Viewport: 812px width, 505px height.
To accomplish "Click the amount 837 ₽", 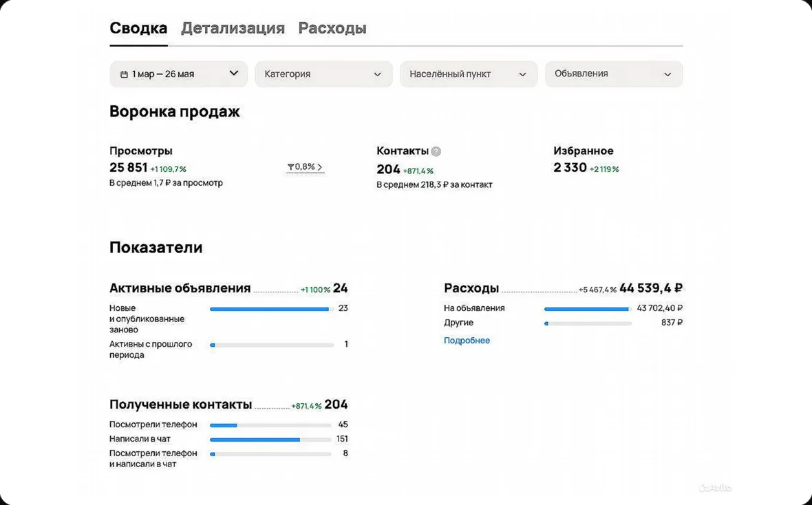I will pyautogui.click(x=672, y=323).
